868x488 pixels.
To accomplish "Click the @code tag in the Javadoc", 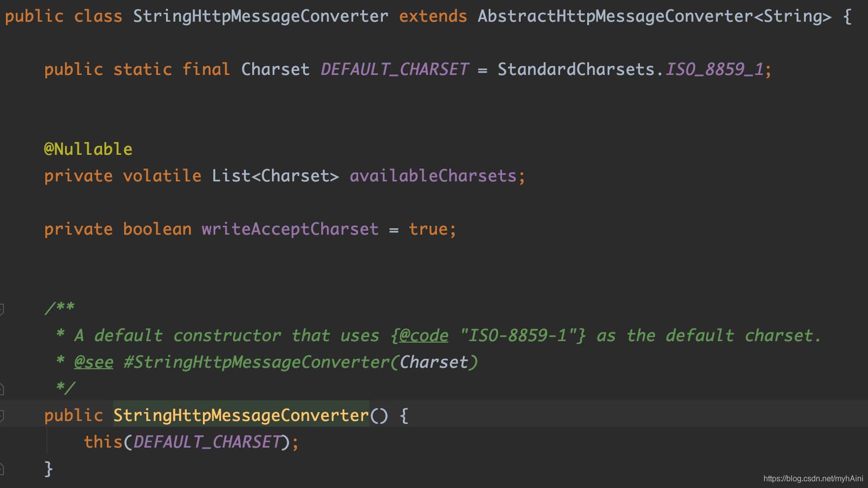I will pyautogui.click(x=424, y=336).
